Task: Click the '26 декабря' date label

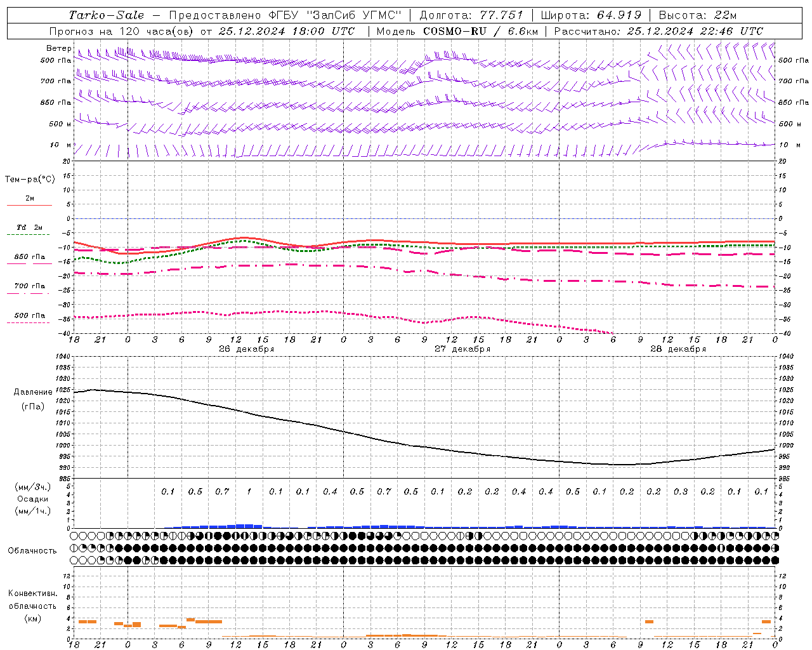Action: click(247, 349)
